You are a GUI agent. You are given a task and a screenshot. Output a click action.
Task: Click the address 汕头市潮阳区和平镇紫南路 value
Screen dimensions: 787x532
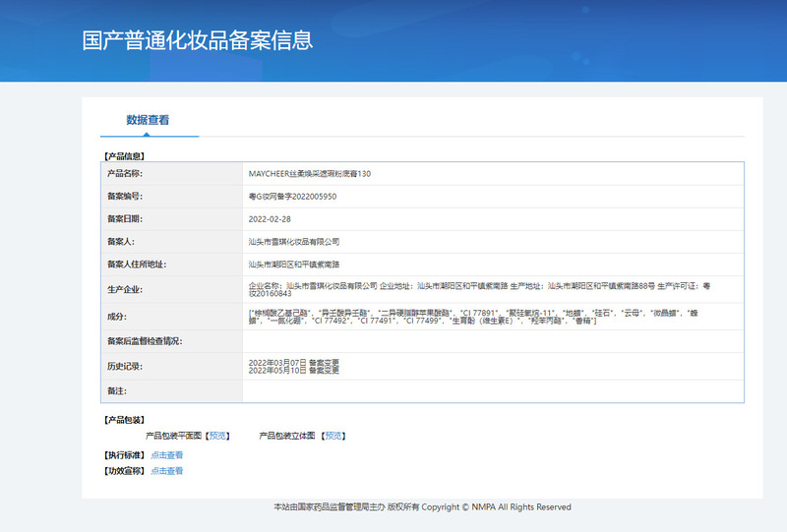pos(294,265)
